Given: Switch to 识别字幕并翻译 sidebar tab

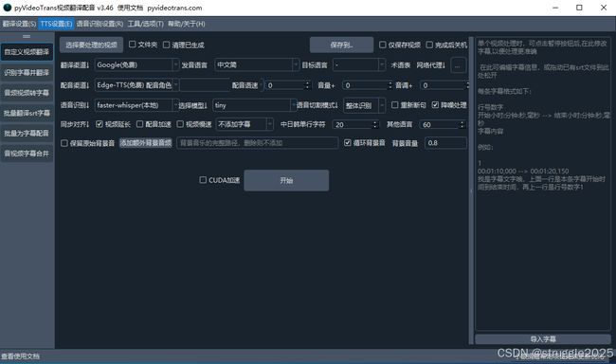Looking at the screenshot, I should pyautogui.click(x=27, y=73).
